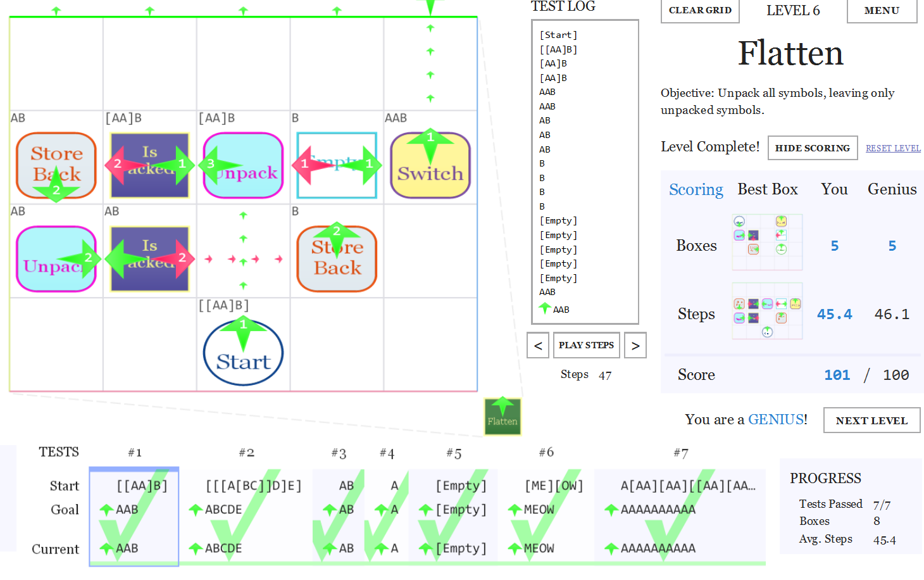Step back in test log
Screen dimensions: 924x580
538,345
